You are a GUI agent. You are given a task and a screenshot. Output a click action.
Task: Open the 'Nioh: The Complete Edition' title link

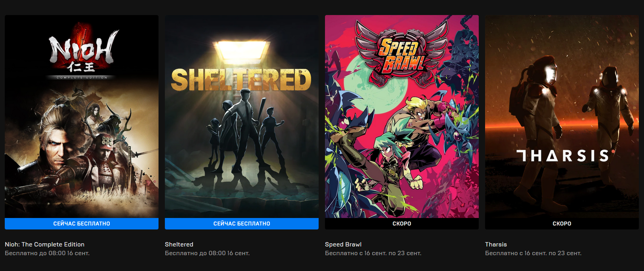click(44, 244)
